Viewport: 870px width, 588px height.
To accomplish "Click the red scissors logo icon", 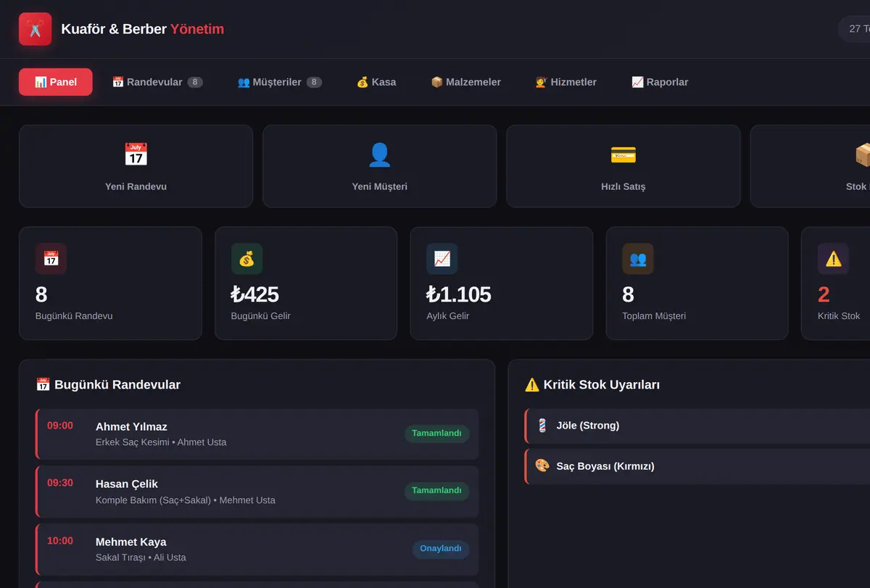I will pyautogui.click(x=35, y=29).
